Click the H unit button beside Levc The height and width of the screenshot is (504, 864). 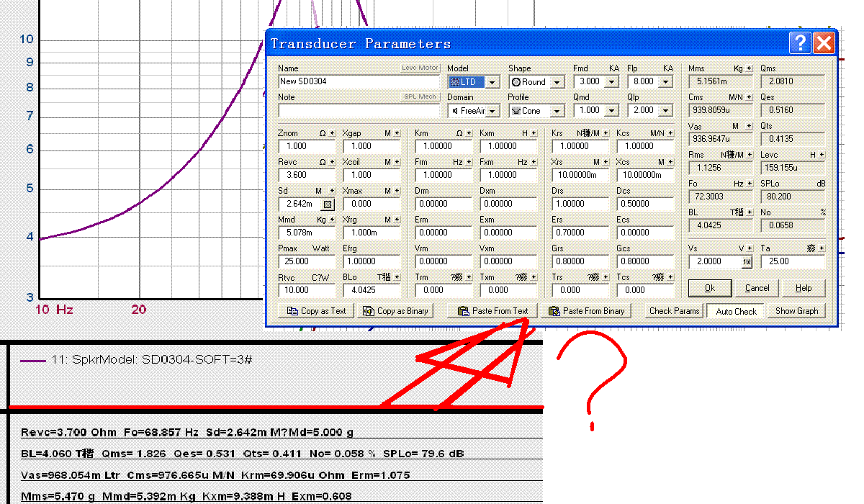(822, 155)
